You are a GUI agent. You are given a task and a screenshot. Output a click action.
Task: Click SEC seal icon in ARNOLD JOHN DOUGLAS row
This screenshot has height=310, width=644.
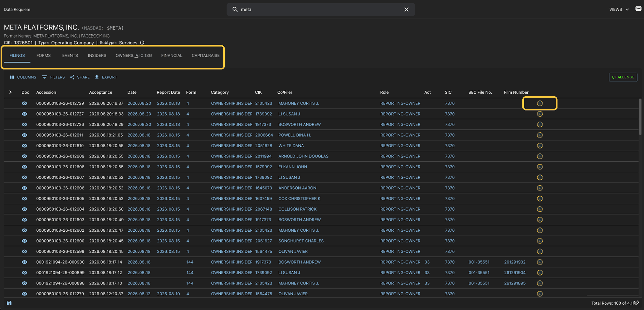coord(540,156)
